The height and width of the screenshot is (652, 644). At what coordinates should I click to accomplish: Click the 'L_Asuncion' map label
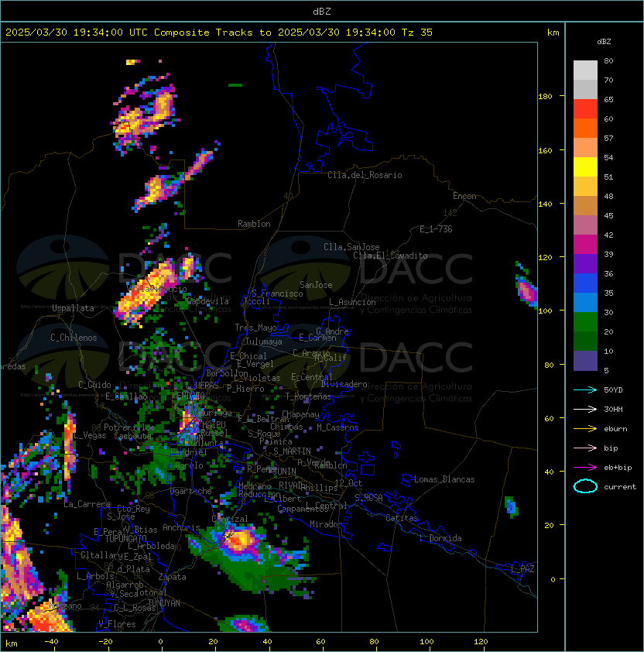click(352, 302)
